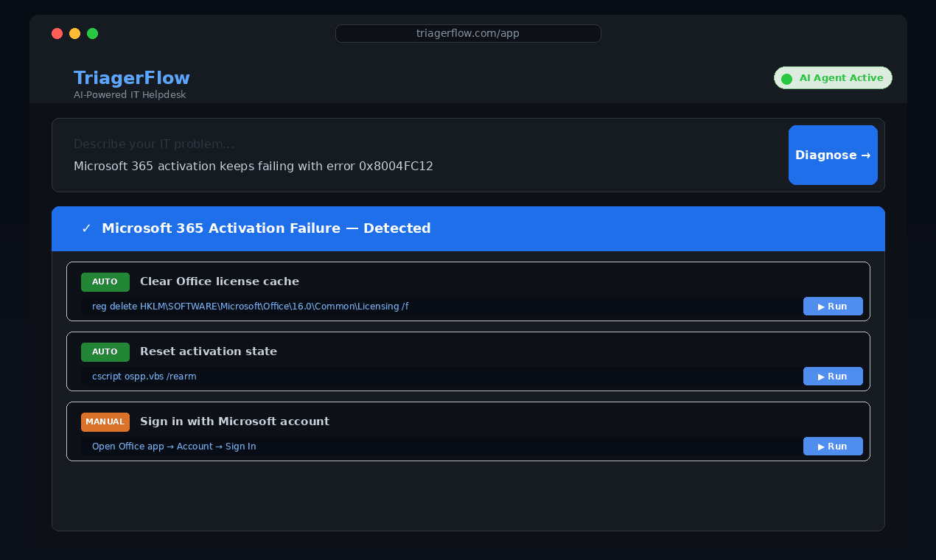Toggle the MANUAL badge on the Microsoft account step
Image resolution: width=936 pixels, height=560 pixels.
coord(105,421)
